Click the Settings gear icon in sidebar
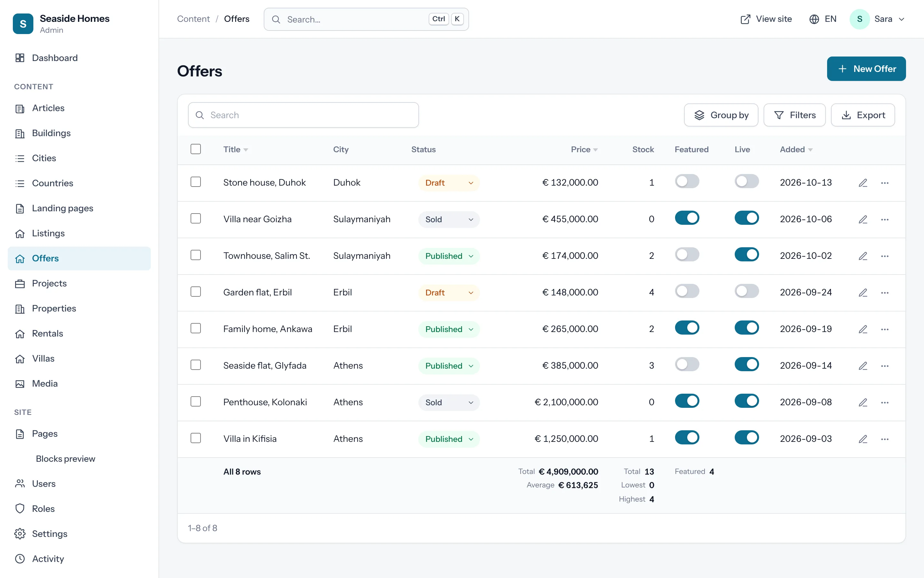 coord(20,534)
